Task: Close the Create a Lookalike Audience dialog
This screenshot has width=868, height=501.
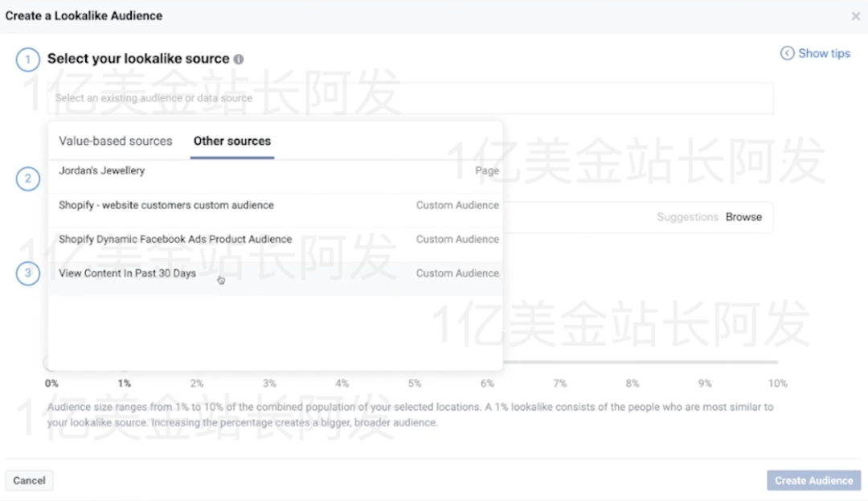Action: [x=855, y=15]
